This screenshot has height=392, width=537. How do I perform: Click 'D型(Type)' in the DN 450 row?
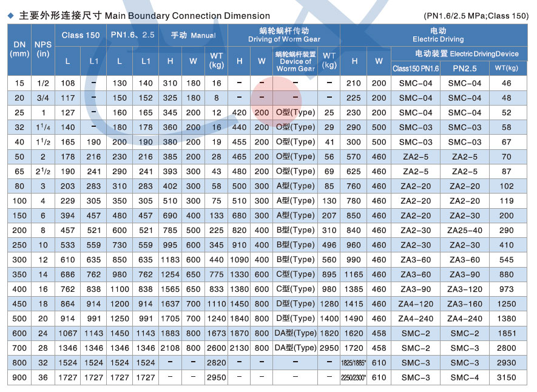pyautogui.click(x=296, y=304)
